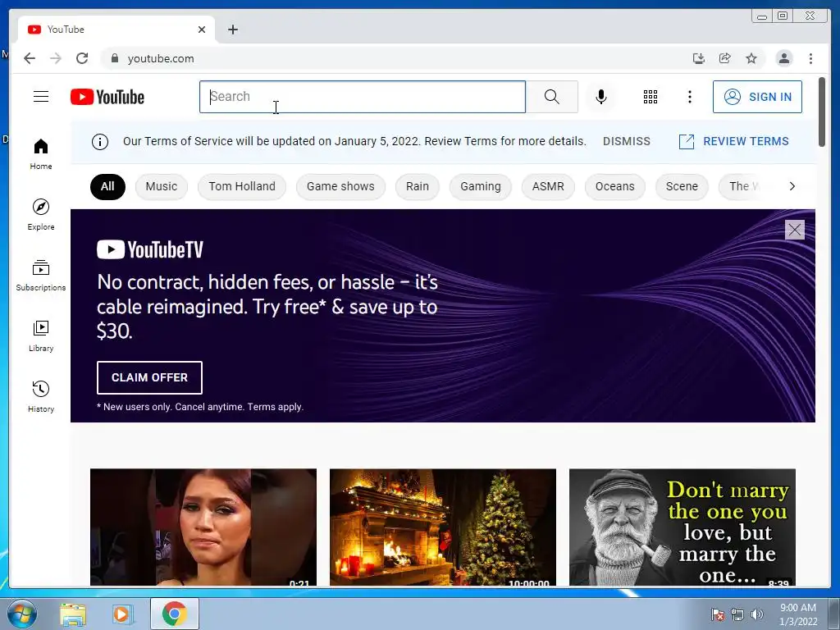Open the fireplace Christmas tree video
This screenshot has height=630, width=840.
pyautogui.click(x=443, y=527)
